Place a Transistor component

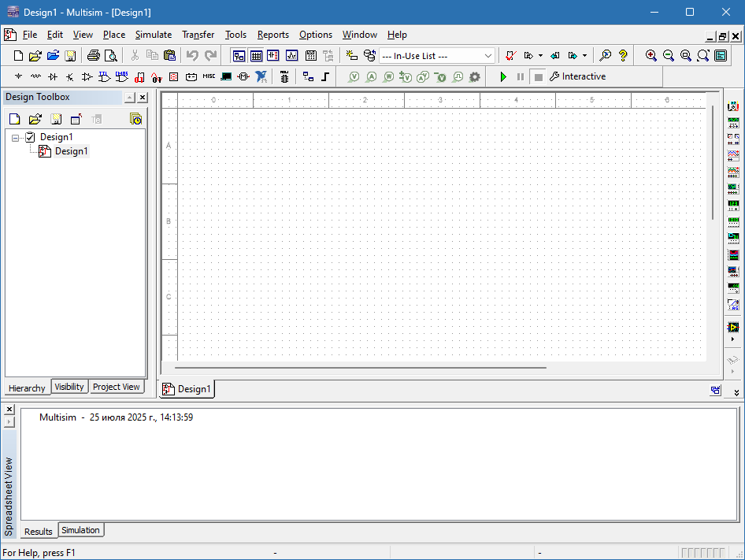[x=70, y=76]
